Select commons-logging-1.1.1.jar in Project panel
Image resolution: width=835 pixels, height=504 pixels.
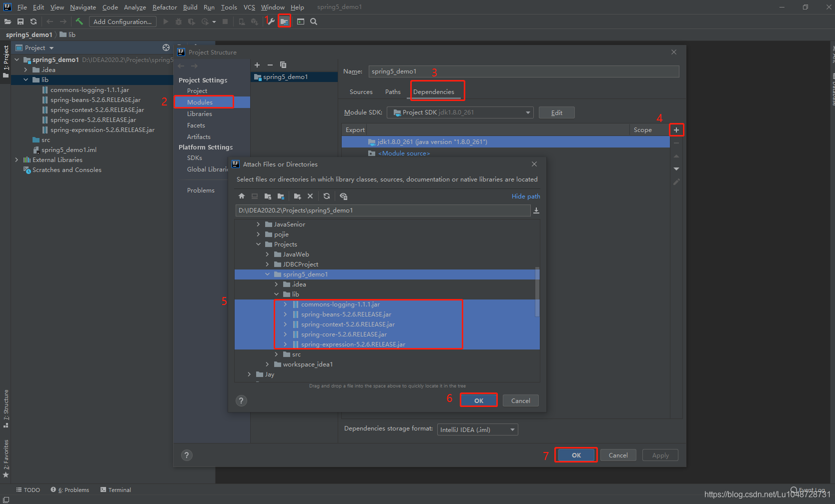[90, 90]
